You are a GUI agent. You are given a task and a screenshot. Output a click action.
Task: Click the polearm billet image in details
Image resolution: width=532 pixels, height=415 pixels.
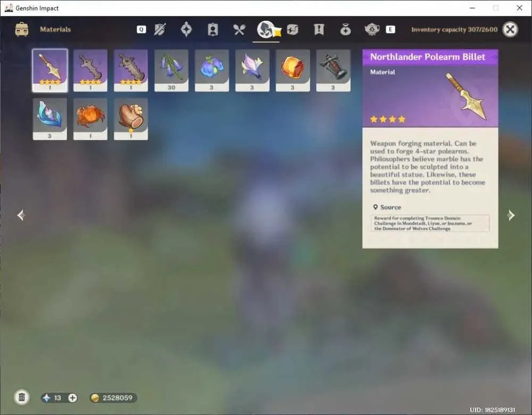pos(467,96)
